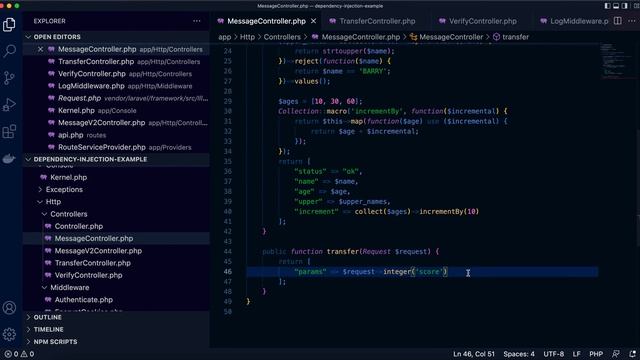Expand the Outline section
Screen dimensions: 640x360
coord(116,317)
